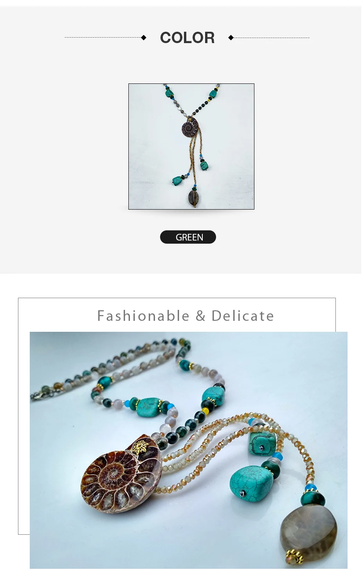Click the oval smoky stone in thumbnail
This screenshot has width=364, height=588.
194,197
